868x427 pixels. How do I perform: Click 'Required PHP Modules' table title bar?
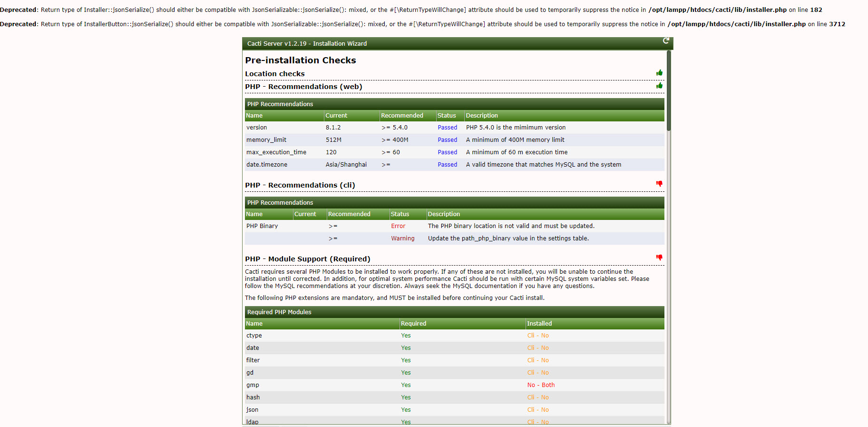(455, 312)
